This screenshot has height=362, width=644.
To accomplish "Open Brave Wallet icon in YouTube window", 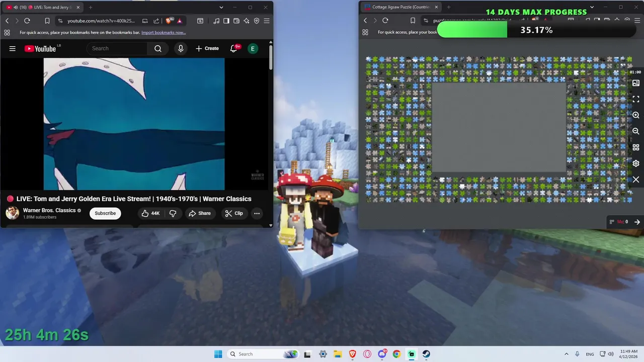I will (236, 21).
